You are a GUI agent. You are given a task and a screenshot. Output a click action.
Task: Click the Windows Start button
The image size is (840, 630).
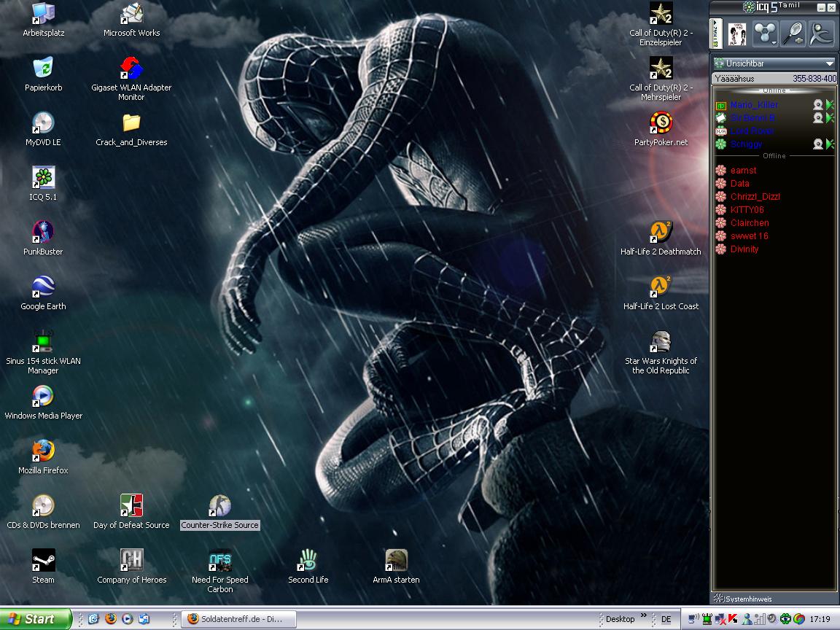pyautogui.click(x=35, y=619)
